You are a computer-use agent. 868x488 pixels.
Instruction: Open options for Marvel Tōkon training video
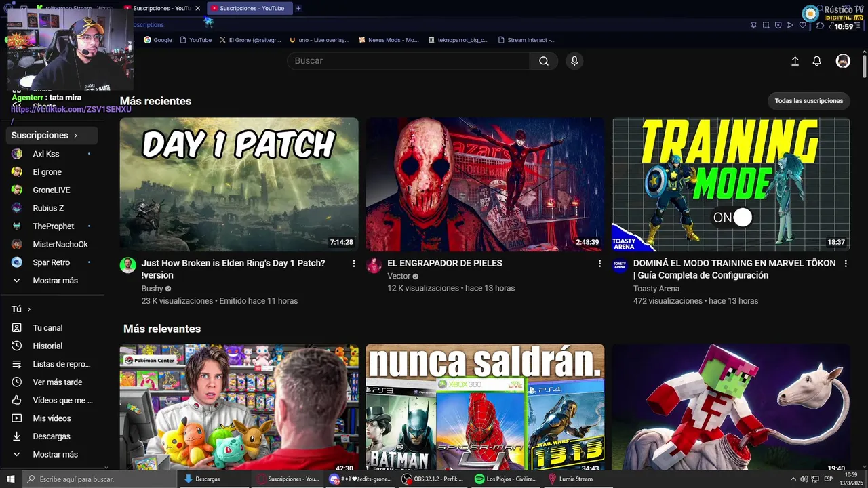(846, 264)
